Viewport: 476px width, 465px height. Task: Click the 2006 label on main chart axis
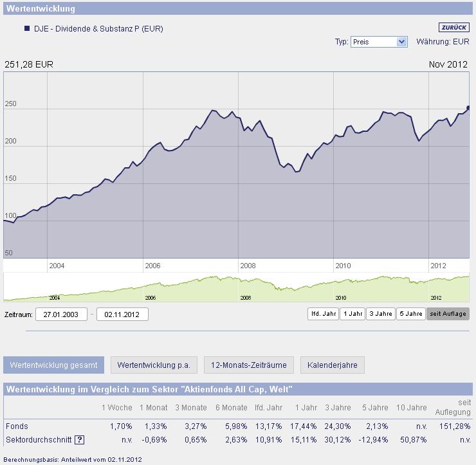tap(152, 266)
